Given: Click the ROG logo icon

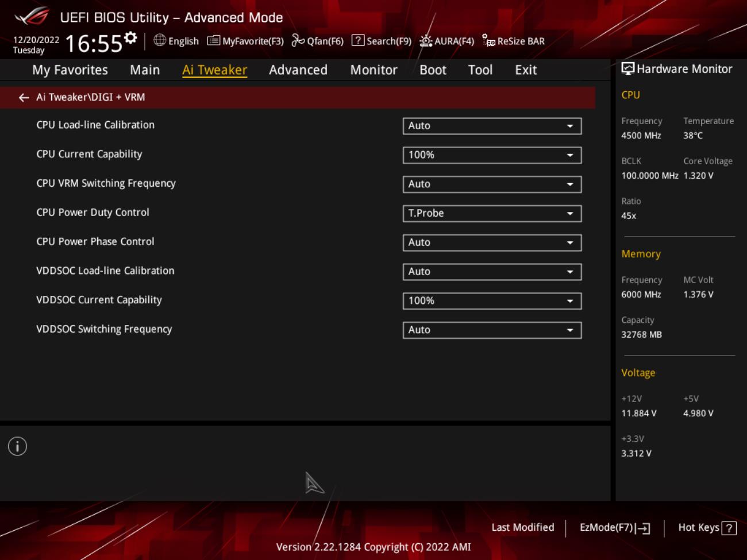Looking at the screenshot, I should pos(33,16).
